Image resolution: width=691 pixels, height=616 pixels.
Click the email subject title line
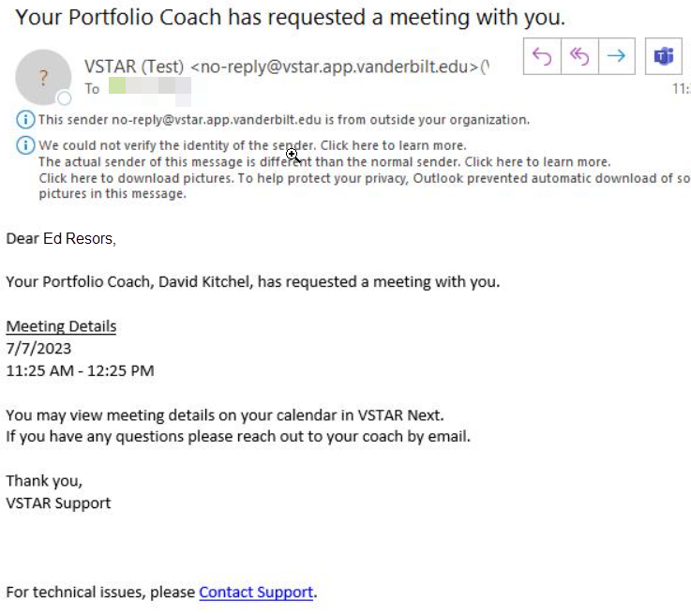291,18
